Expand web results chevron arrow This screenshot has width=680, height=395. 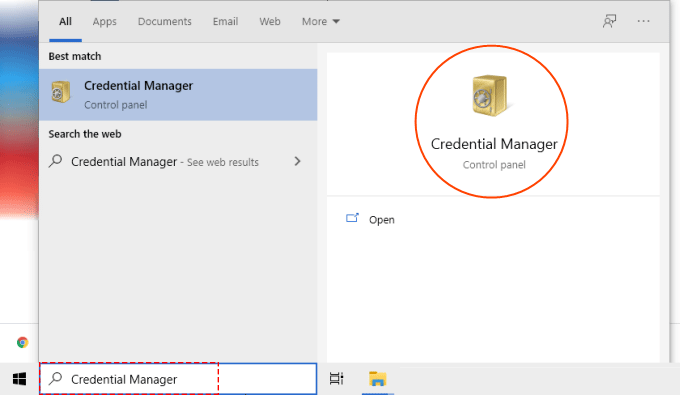tap(298, 161)
